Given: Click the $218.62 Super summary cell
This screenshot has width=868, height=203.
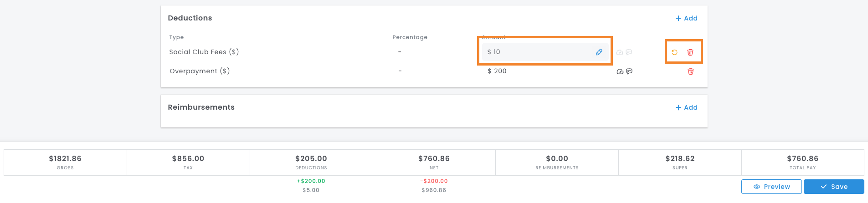Looking at the screenshot, I should coord(680,162).
